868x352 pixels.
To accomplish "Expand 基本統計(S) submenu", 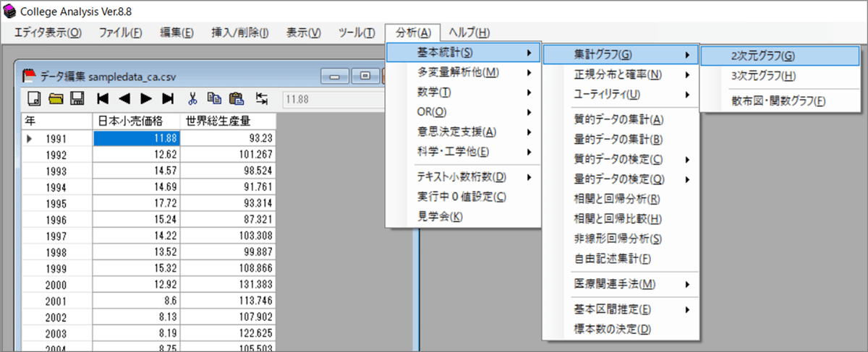I will [x=463, y=53].
